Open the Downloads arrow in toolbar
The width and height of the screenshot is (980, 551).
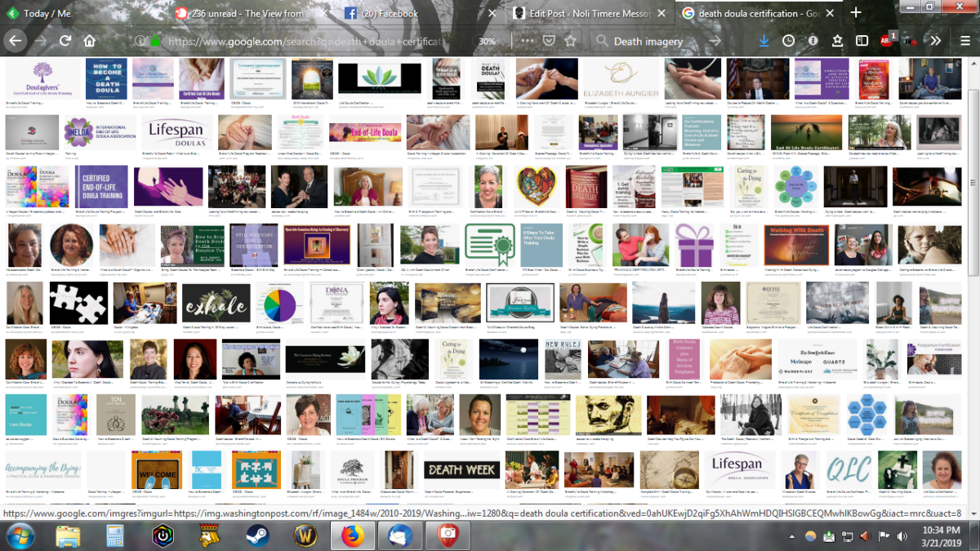pyautogui.click(x=764, y=41)
